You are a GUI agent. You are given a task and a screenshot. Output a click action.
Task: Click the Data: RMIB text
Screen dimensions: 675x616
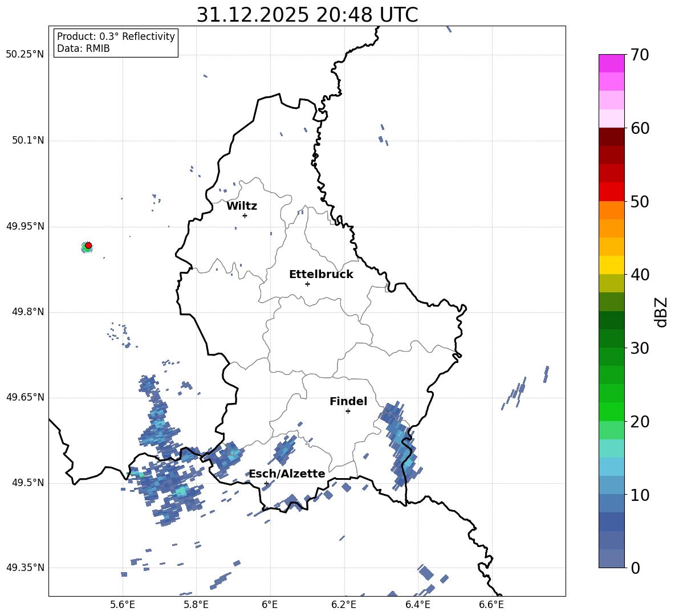[83, 48]
